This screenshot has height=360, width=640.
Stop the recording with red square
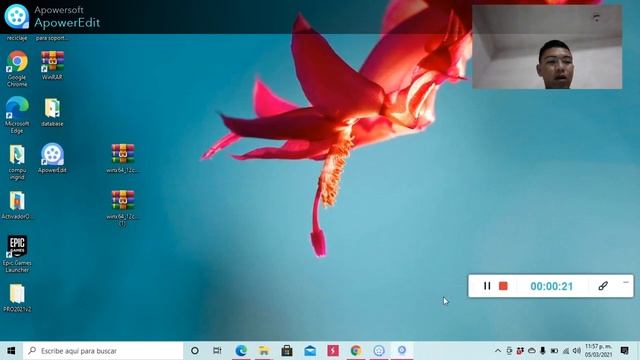[503, 286]
